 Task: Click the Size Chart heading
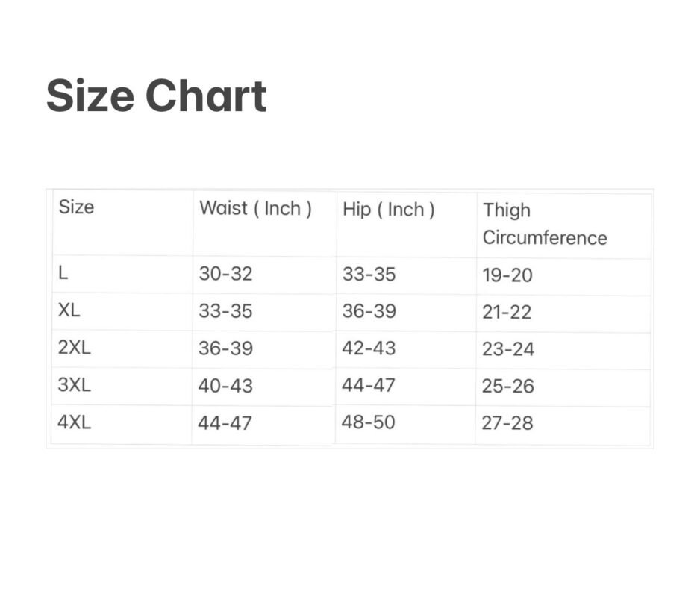156,97
